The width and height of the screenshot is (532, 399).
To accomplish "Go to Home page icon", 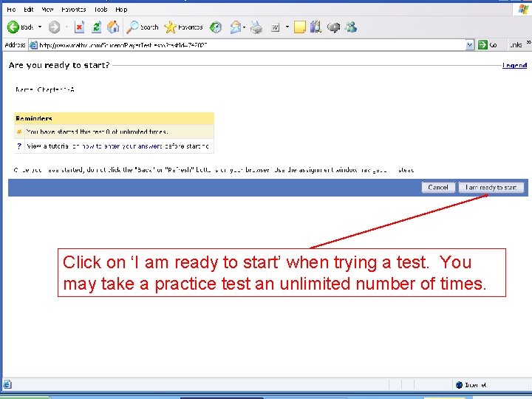I will (x=113, y=27).
